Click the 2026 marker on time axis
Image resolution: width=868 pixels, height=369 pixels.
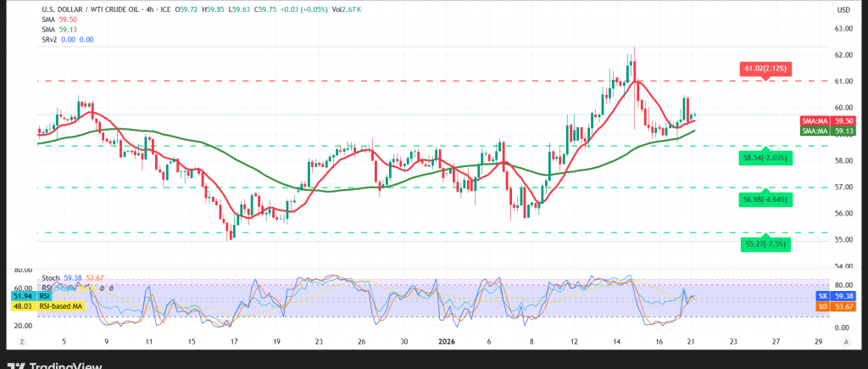[445, 341]
